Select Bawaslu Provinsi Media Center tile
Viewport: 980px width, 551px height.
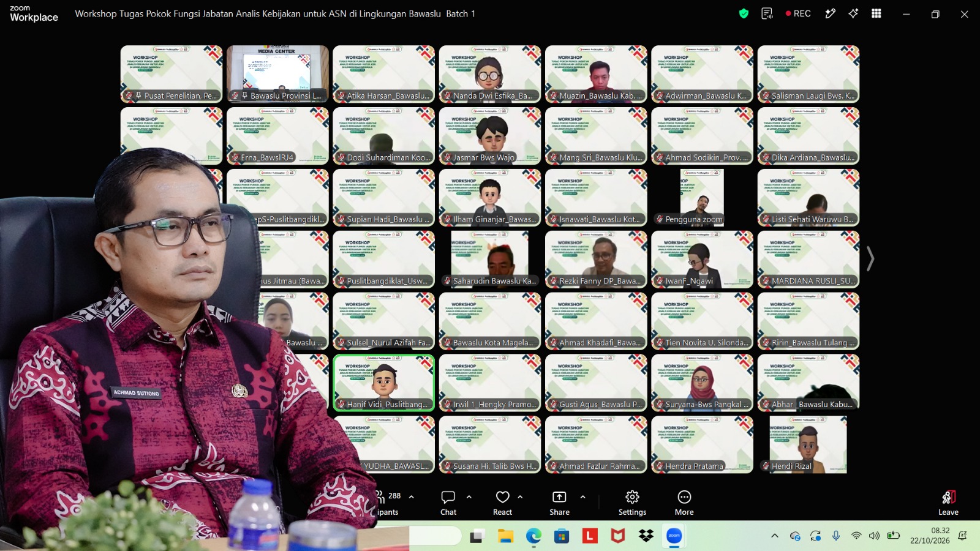pyautogui.click(x=277, y=73)
